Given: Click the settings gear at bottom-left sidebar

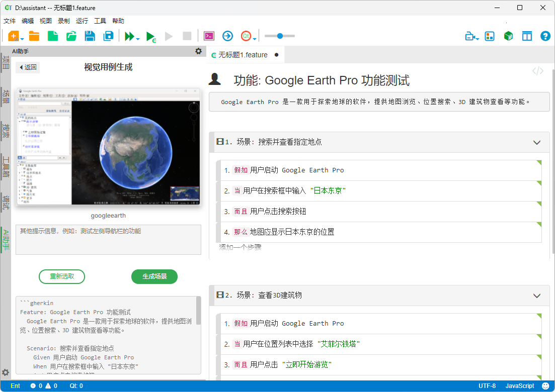Looking at the screenshot, I should click(6, 372).
